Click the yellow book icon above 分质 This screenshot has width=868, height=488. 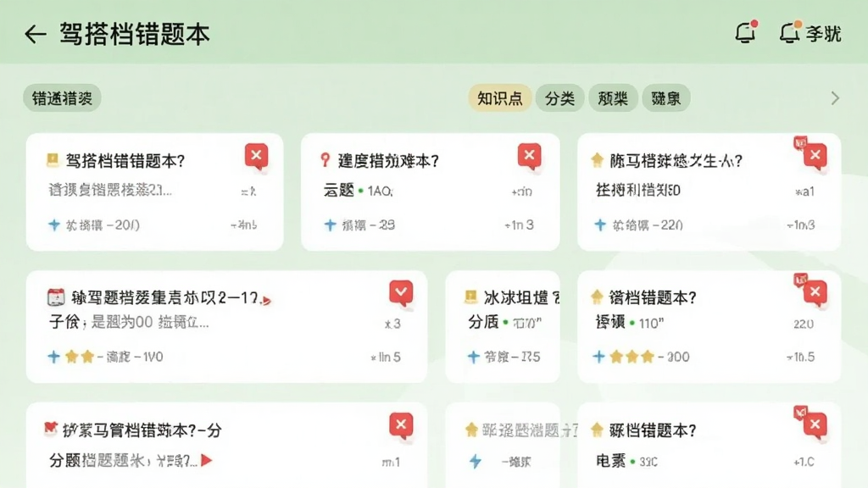[x=470, y=297]
